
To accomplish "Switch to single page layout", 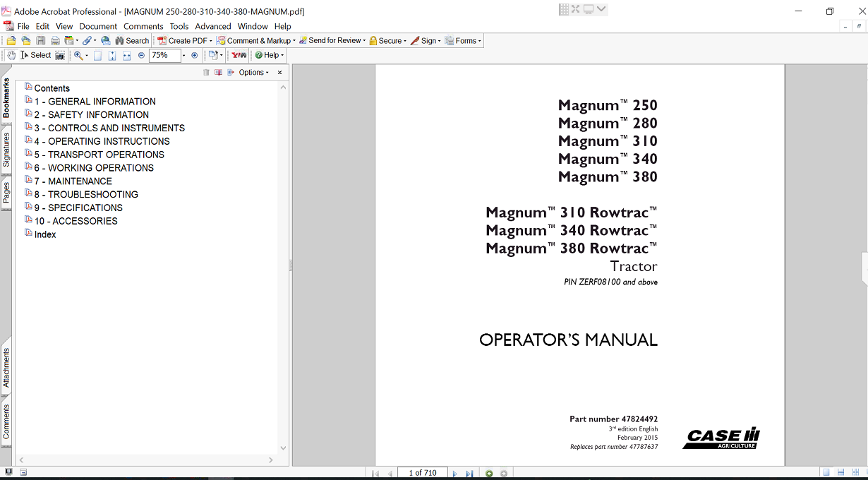I will [x=826, y=472].
